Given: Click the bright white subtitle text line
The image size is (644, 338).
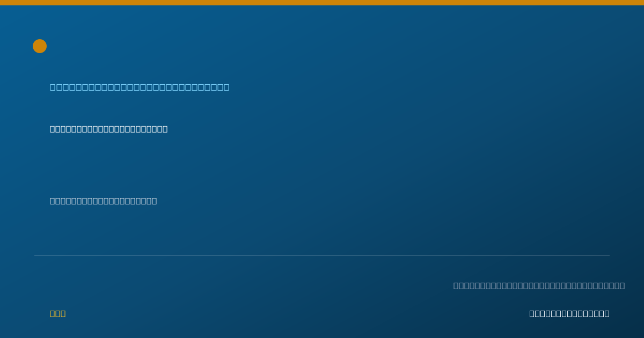Looking at the screenshot, I should 108,129.
